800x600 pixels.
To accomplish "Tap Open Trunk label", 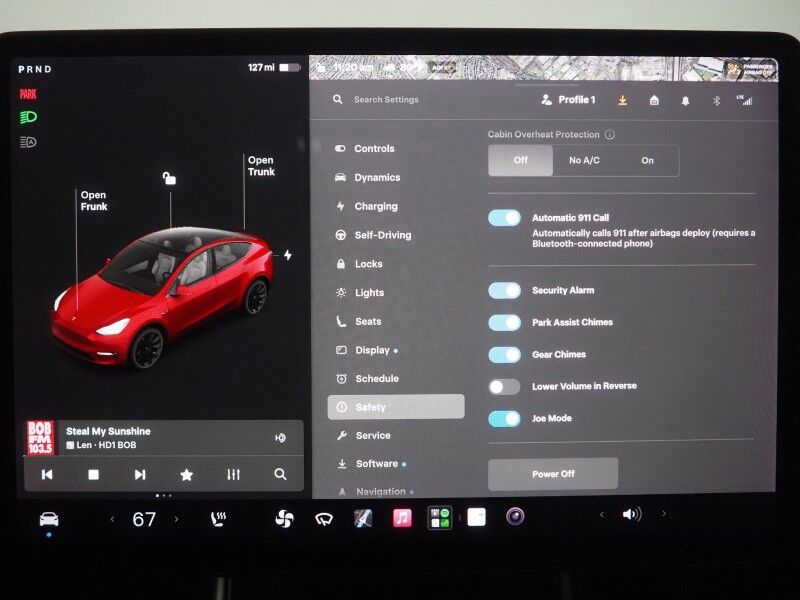I will click(x=261, y=166).
